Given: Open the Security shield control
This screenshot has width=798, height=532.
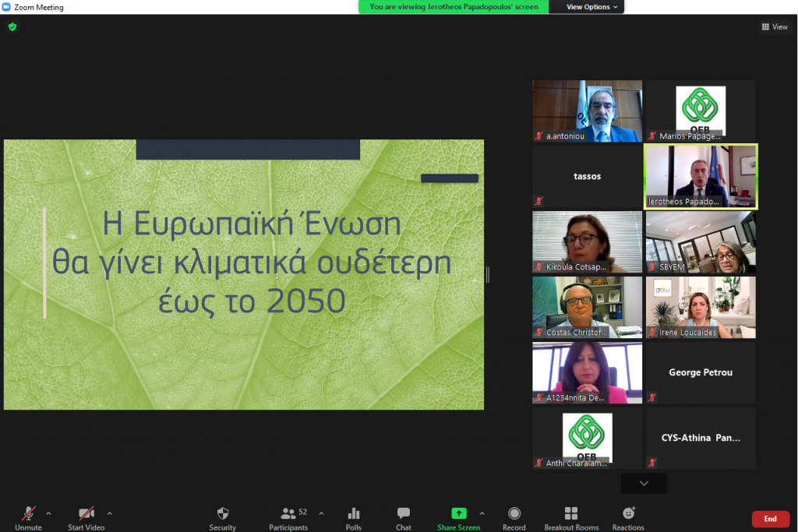Looking at the screenshot, I should 222,513.
